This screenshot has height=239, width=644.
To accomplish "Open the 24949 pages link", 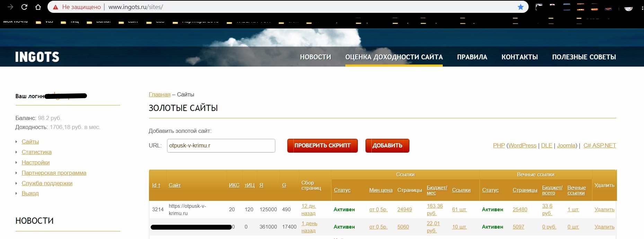I will [405, 210].
